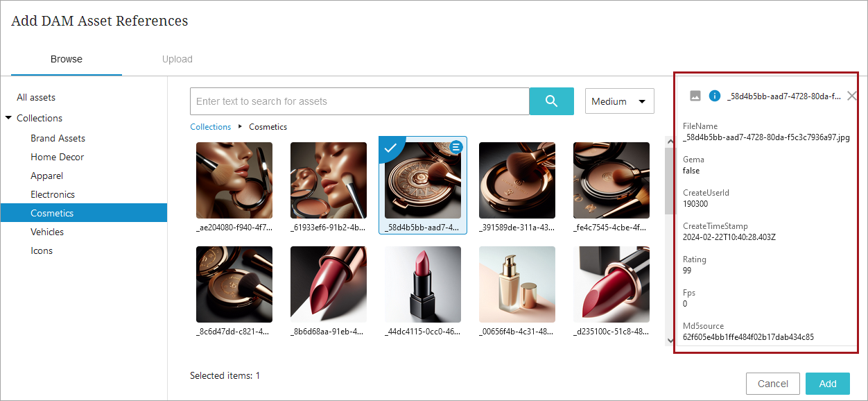The height and width of the screenshot is (401, 868).
Task: Click the asset grid scroll up arrow
Action: tap(670, 142)
